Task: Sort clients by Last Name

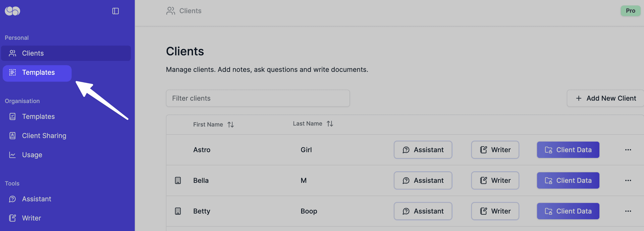Action: click(330, 124)
